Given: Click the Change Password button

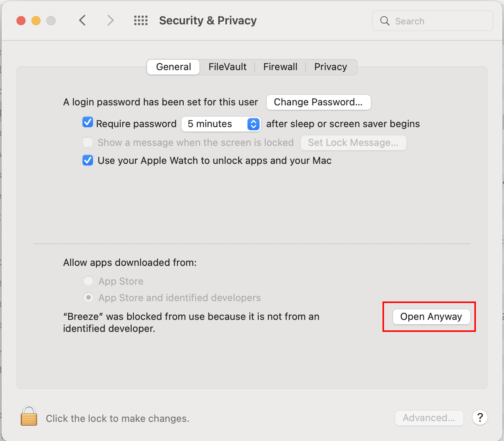Looking at the screenshot, I should [x=318, y=102].
